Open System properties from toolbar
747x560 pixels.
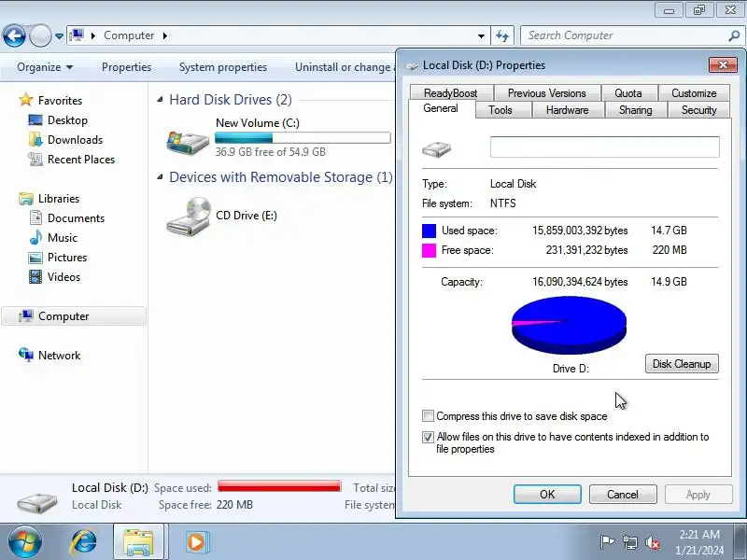223,67
